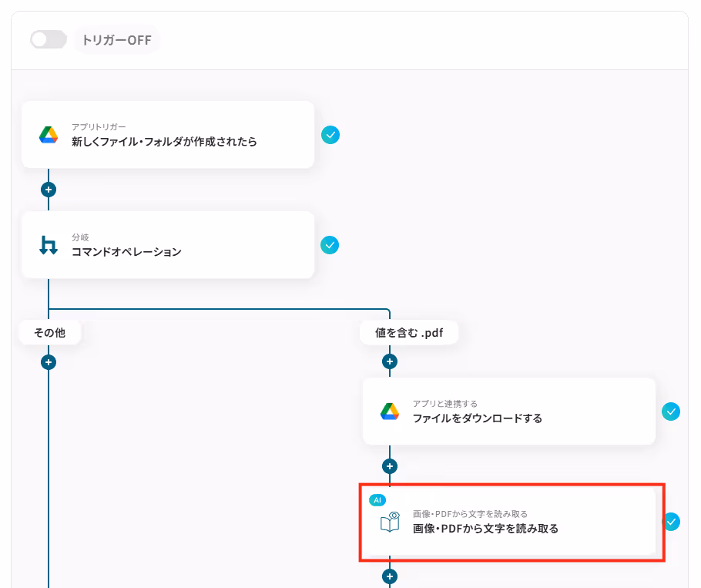Add a step below ファイルをダウンロードする
The image size is (701, 588).
390,466
